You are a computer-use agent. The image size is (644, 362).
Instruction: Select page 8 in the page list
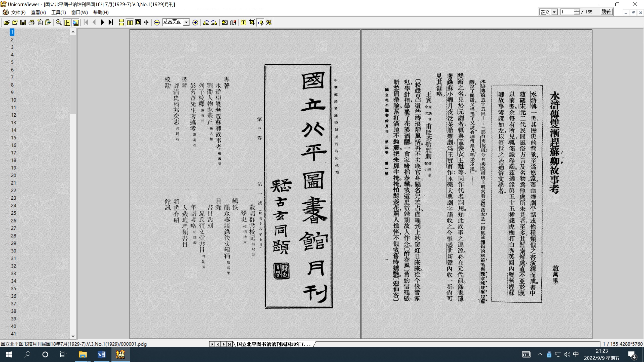point(12,85)
